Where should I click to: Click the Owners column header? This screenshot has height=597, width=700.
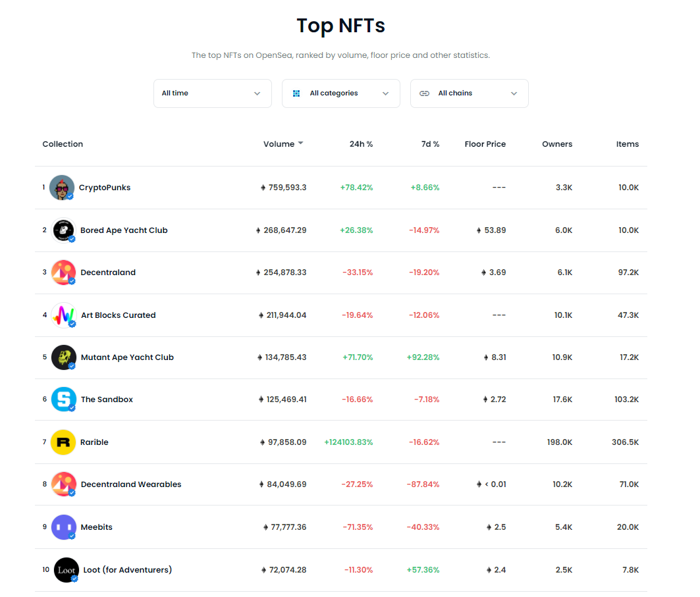[557, 144]
